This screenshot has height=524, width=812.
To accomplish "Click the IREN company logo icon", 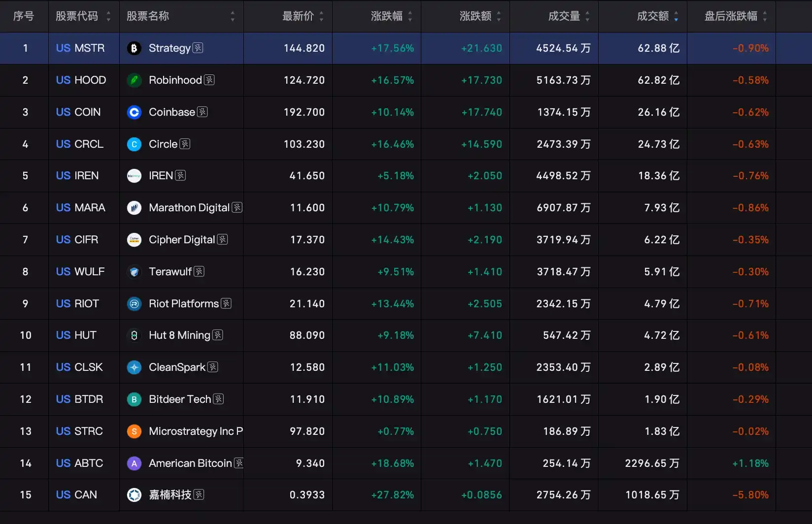I will pos(134,176).
